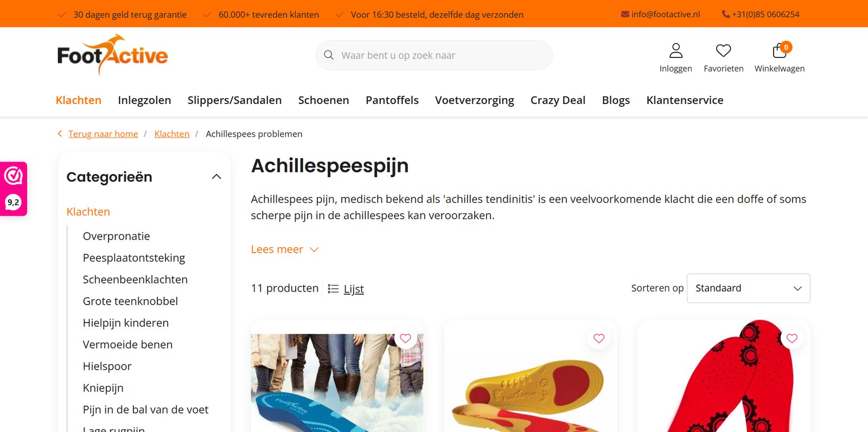Click the search magnifier icon
Screen dimensions: 868x432
tap(329, 55)
